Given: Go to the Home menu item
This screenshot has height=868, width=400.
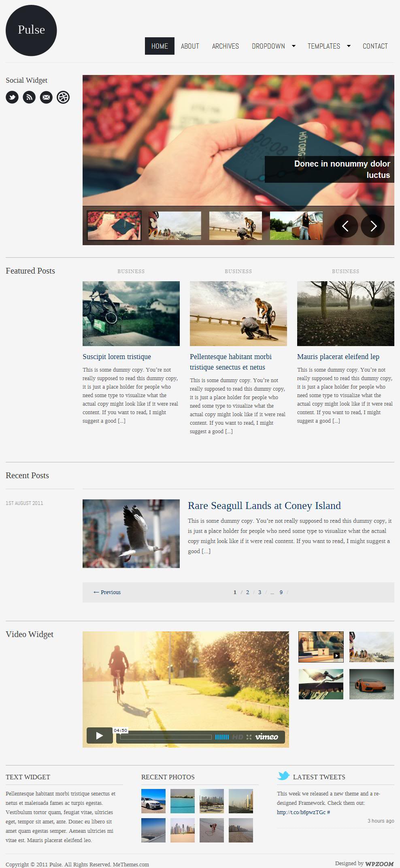Looking at the screenshot, I should click(x=160, y=46).
